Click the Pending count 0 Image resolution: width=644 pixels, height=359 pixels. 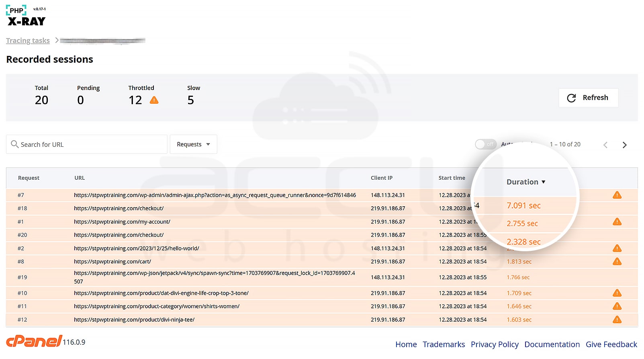tap(80, 100)
